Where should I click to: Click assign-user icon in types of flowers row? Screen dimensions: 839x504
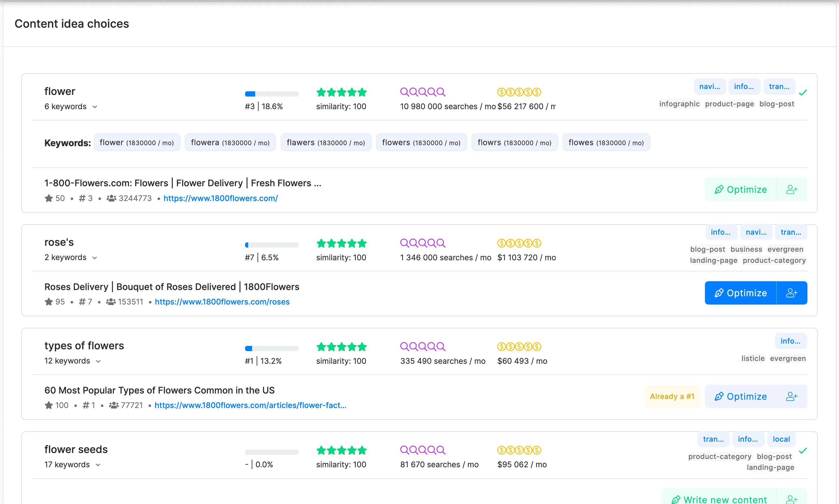[791, 396]
